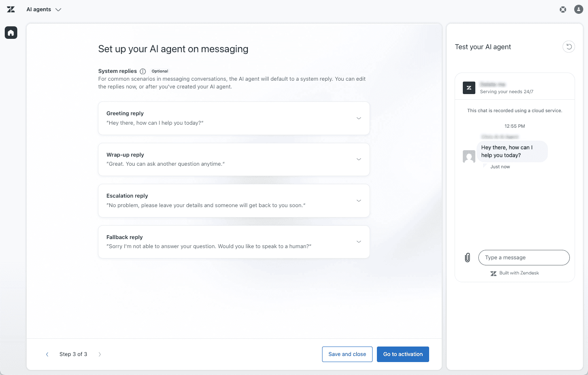This screenshot has width=588, height=375.
Task: Restart the test conversation
Action: [569, 47]
